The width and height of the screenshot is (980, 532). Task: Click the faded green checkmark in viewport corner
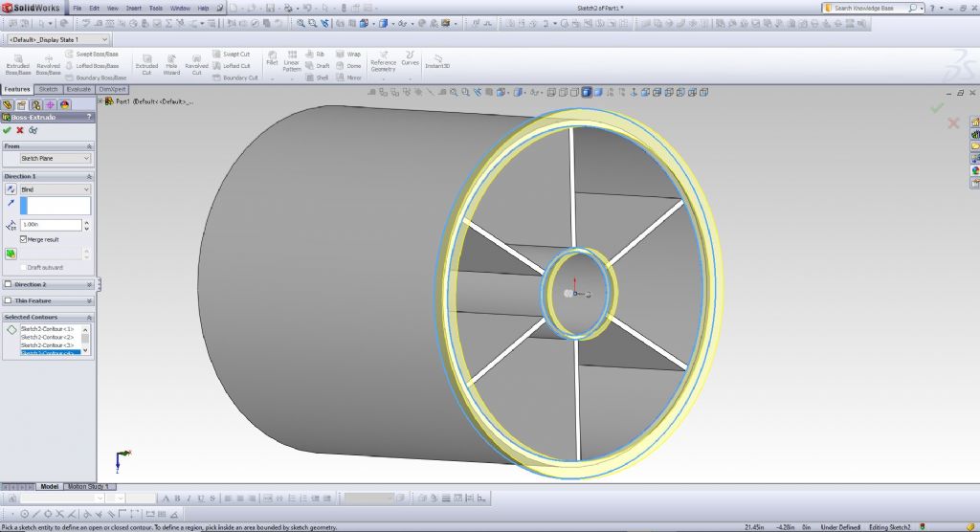[x=936, y=108]
